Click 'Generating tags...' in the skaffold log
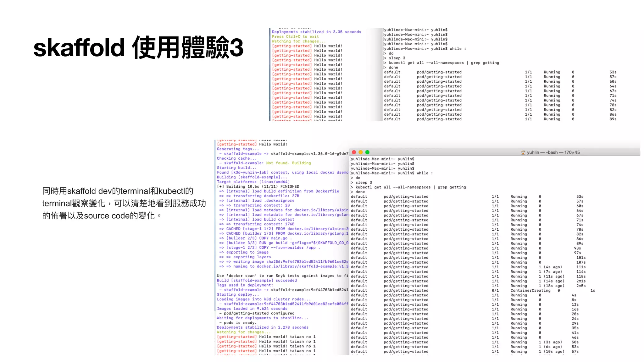The image size is (644, 362). pos(238,149)
